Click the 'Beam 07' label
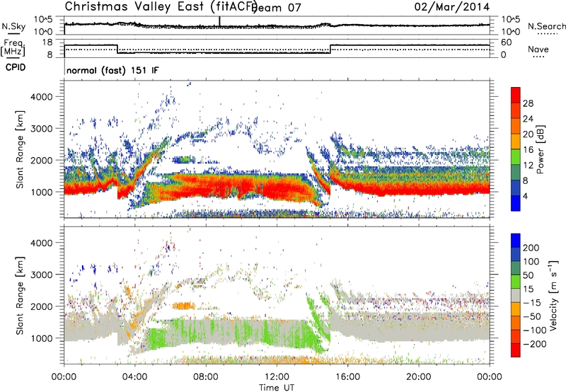Screen dimensions: 566x392 tap(277, 8)
